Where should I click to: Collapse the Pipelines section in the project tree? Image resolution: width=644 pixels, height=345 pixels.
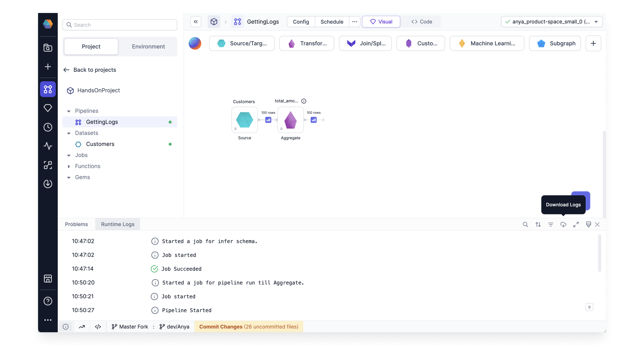[x=69, y=111]
